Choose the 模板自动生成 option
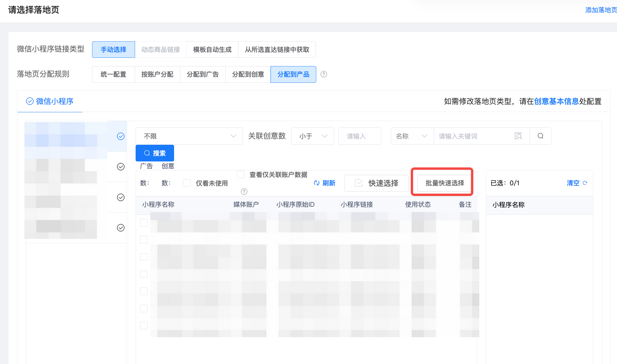This screenshot has width=617, height=364. (x=212, y=49)
